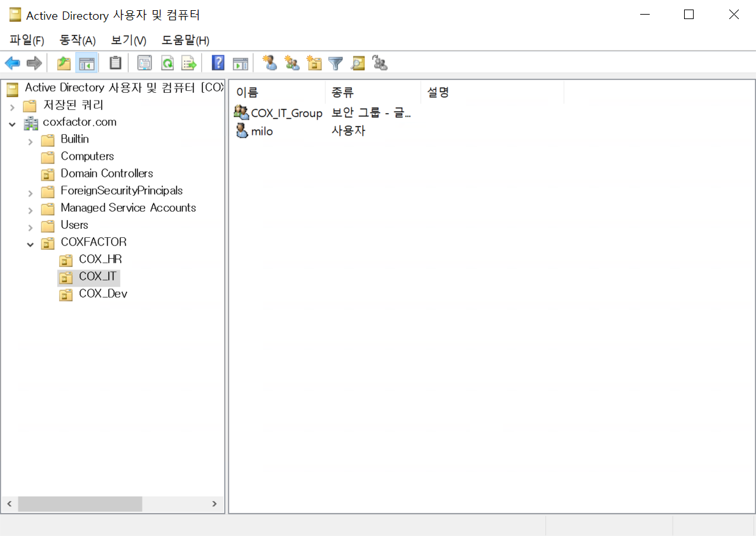
Task: Select the COXFACTOR OU
Action: click(94, 242)
